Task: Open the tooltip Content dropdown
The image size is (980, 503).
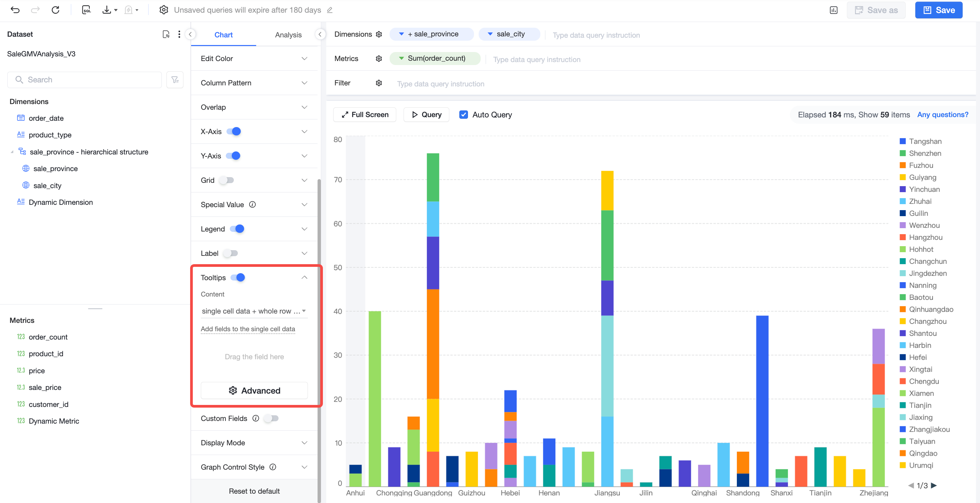Action: (254, 311)
